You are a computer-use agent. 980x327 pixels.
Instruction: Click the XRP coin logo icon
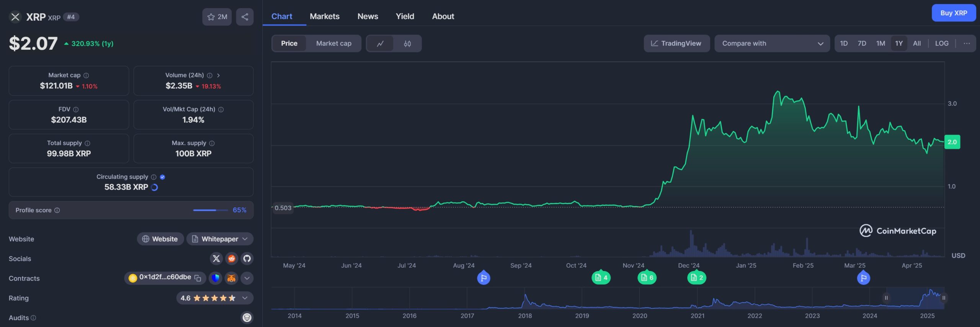15,17
